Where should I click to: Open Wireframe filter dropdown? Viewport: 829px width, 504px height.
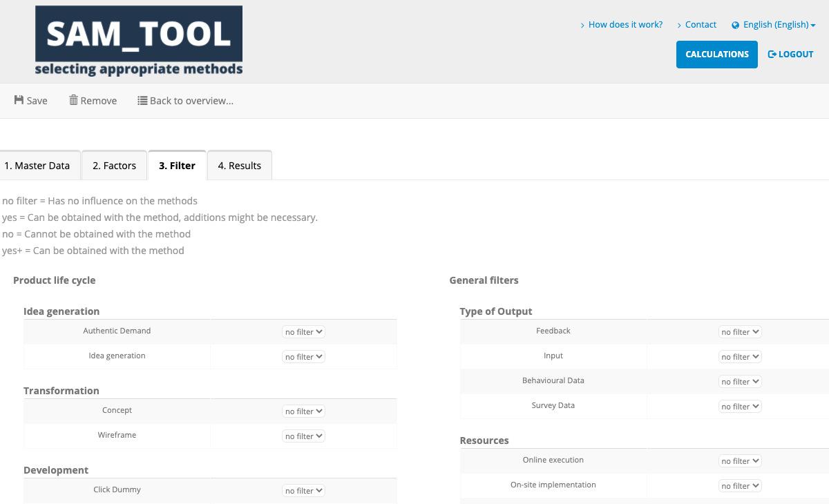coord(304,436)
